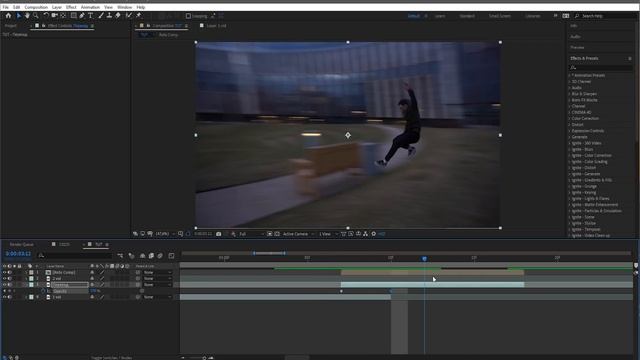Switch to the Small Screen workspace
Image resolution: width=640 pixels, height=360 pixels.
click(x=500, y=16)
